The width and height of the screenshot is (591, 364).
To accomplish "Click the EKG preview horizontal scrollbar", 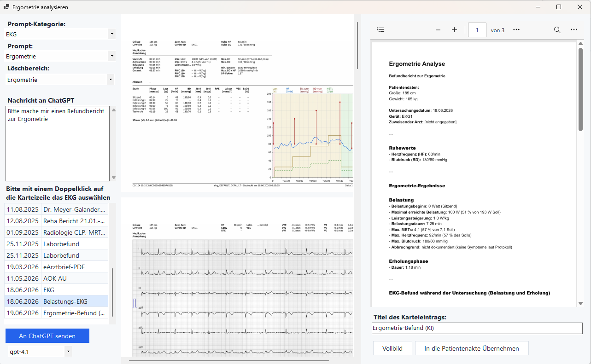I will click(x=229, y=360).
